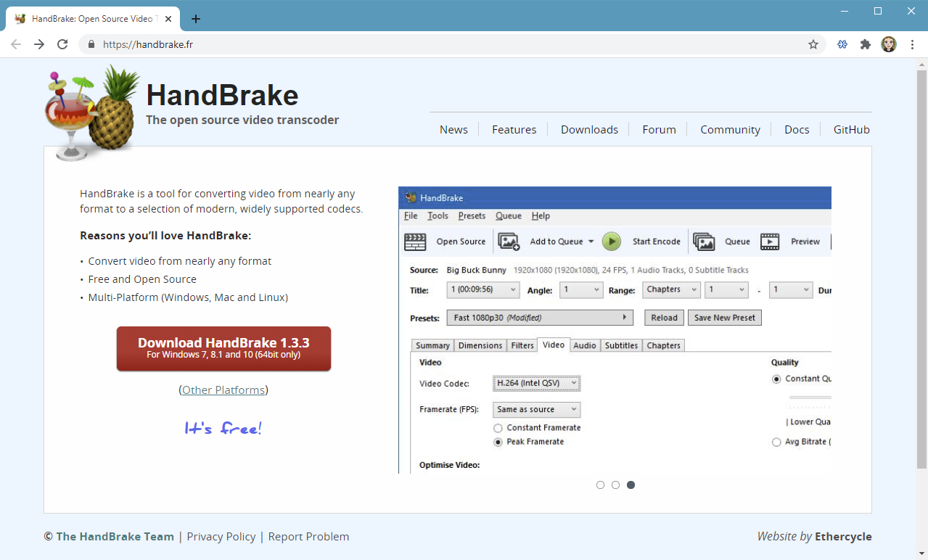Open the Video Codec H.264 dropdown
The width and height of the screenshot is (928, 560).
pyautogui.click(x=537, y=383)
